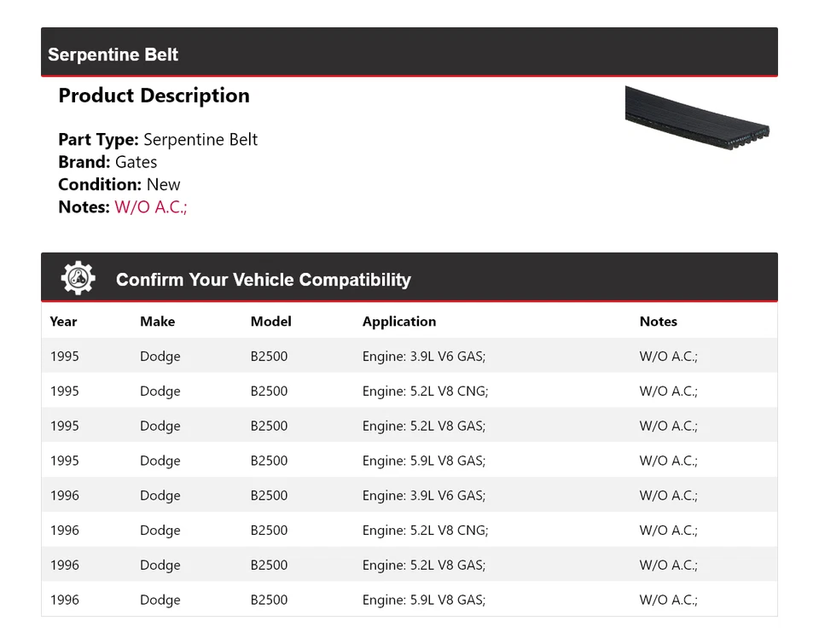
Task: Select the 1996 3.9L V6 GAS row
Action: 409,496
